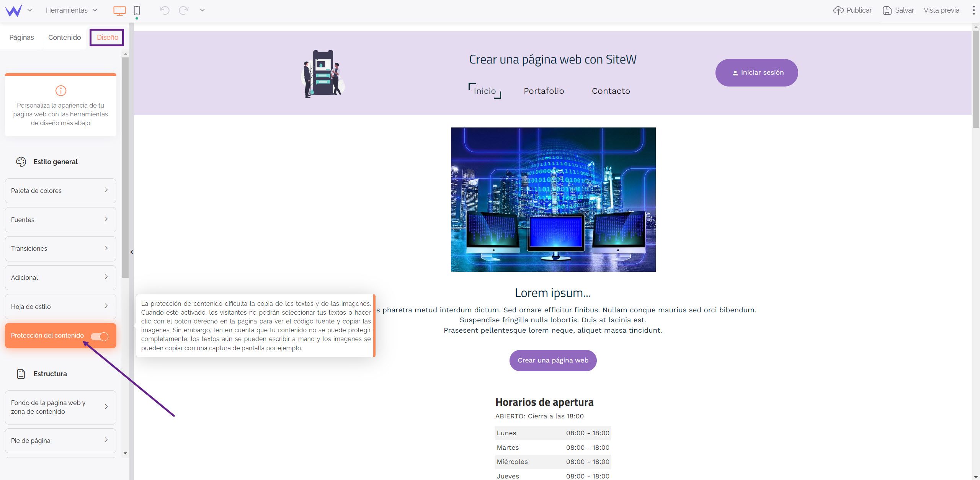Click the Publicar cloud upload icon

coord(838,10)
